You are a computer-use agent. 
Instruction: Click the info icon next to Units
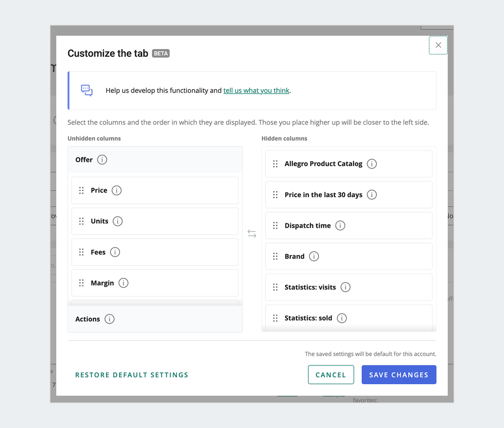pyautogui.click(x=118, y=221)
